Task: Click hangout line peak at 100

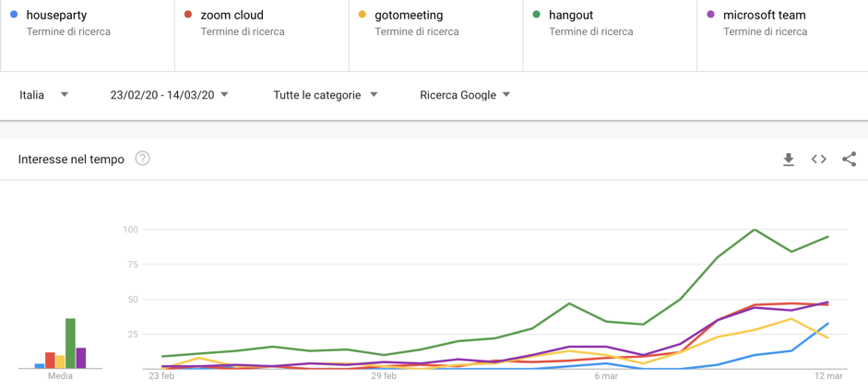Action: click(755, 230)
